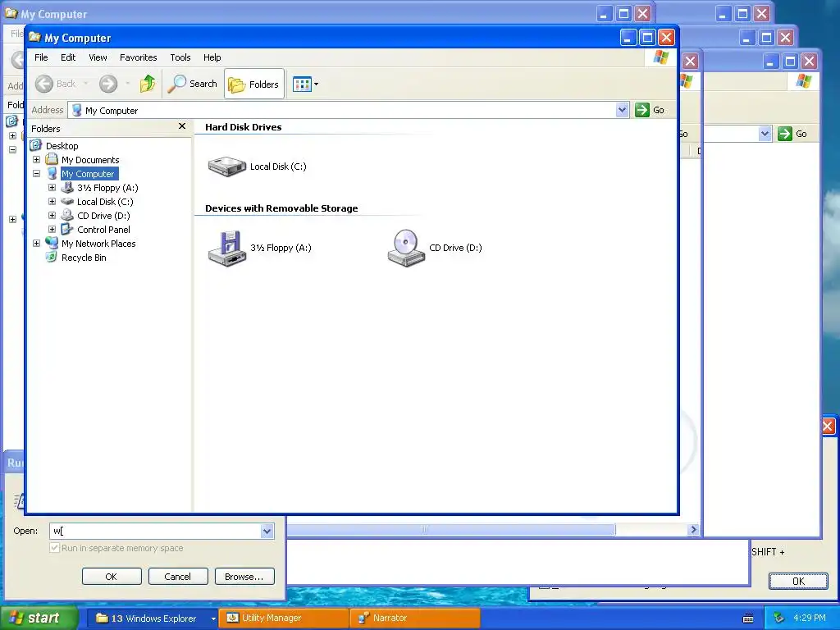Click OK in the Run dialog

112,577
